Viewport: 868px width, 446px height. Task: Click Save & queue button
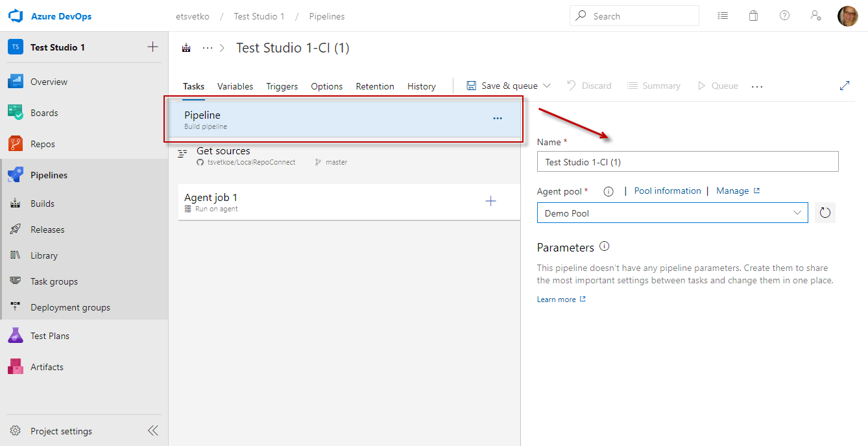click(502, 86)
